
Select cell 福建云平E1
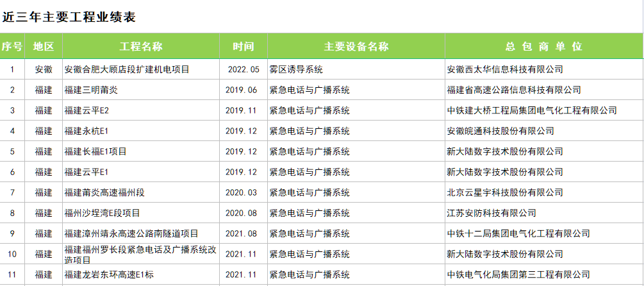tap(141, 172)
